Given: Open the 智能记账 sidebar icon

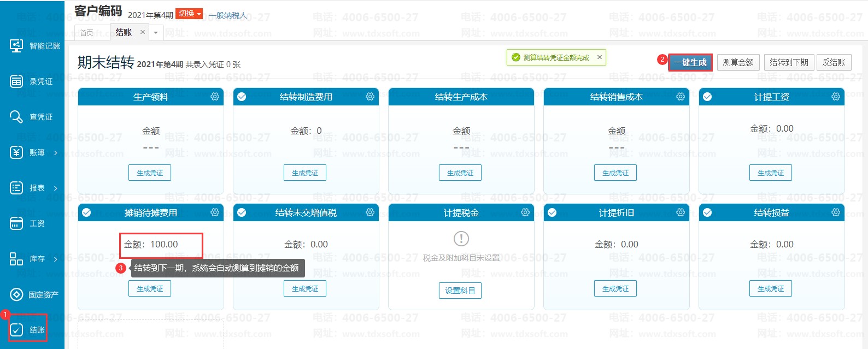Looking at the screenshot, I should [16, 46].
